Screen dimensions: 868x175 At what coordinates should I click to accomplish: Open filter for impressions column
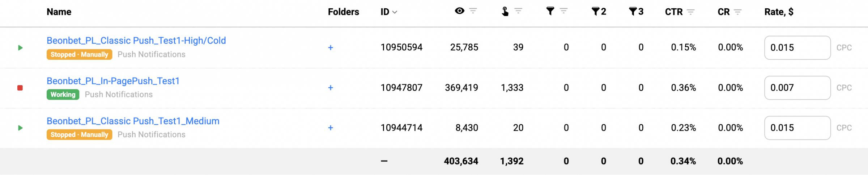[473, 11]
